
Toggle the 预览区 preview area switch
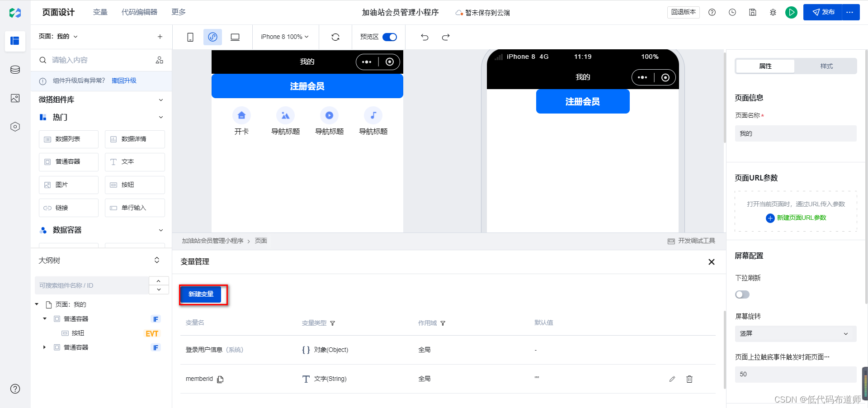pyautogui.click(x=390, y=37)
